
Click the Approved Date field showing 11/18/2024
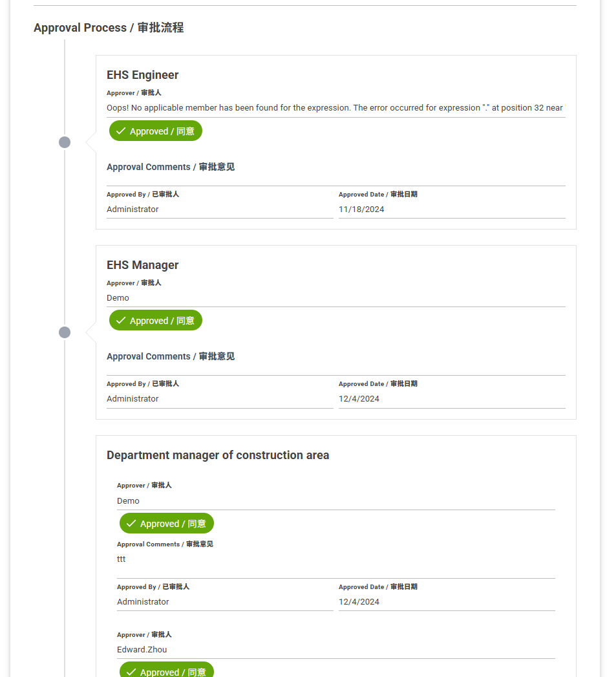451,210
